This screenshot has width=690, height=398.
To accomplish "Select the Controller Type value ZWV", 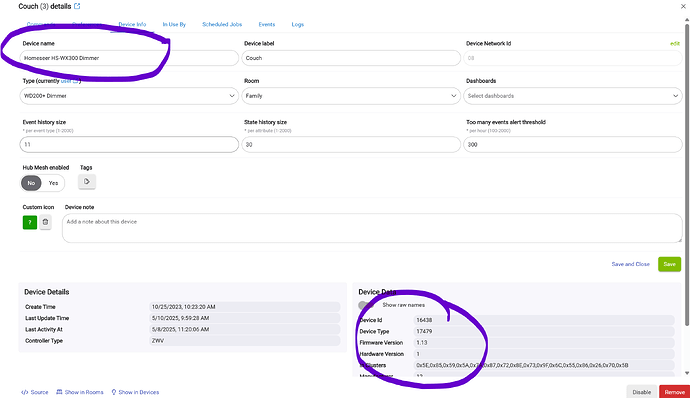I will coord(245,341).
